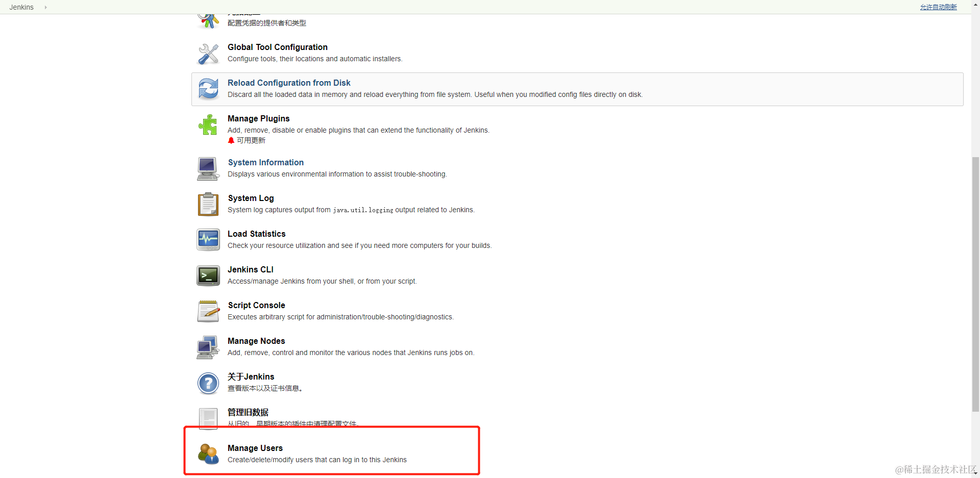Click the Manage Users description text
The width and height of the screenshot is (980, 478).
317,460
